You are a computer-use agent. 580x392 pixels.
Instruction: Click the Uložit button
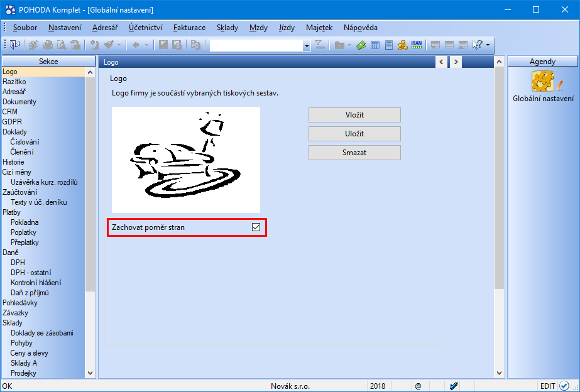point(355,134)
